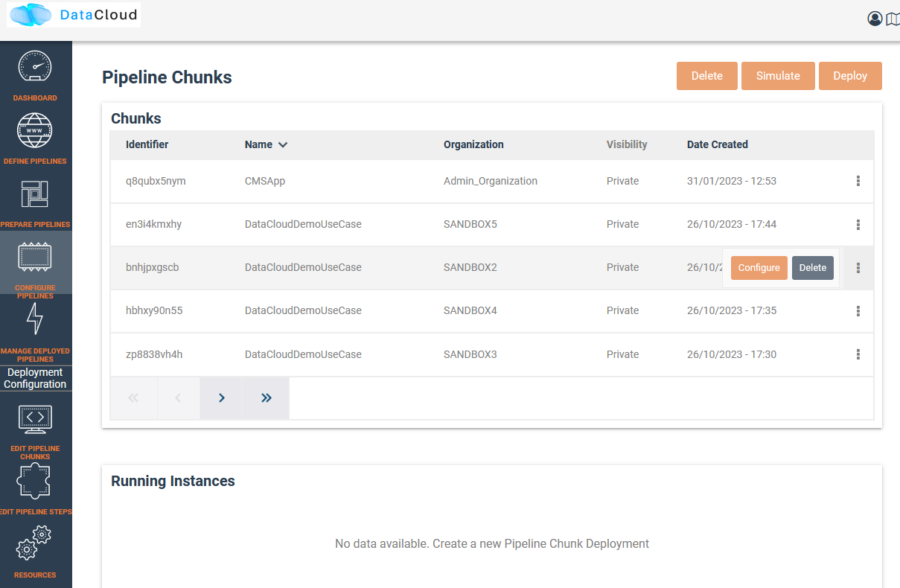Open Edit Pipeline Steps puzzle icon

pos(35,481)
